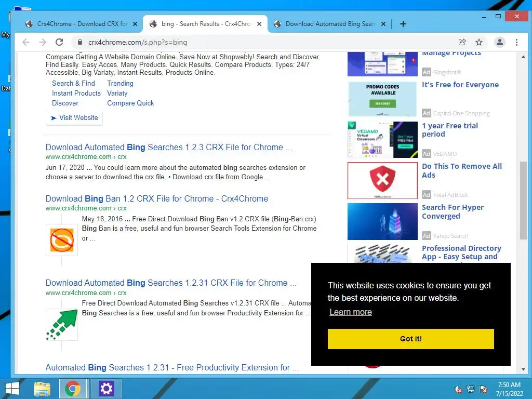Open the 1 year Free trial period ad
Image resolution: width=532 pixels, height=399 pixels.
[449, 129]
